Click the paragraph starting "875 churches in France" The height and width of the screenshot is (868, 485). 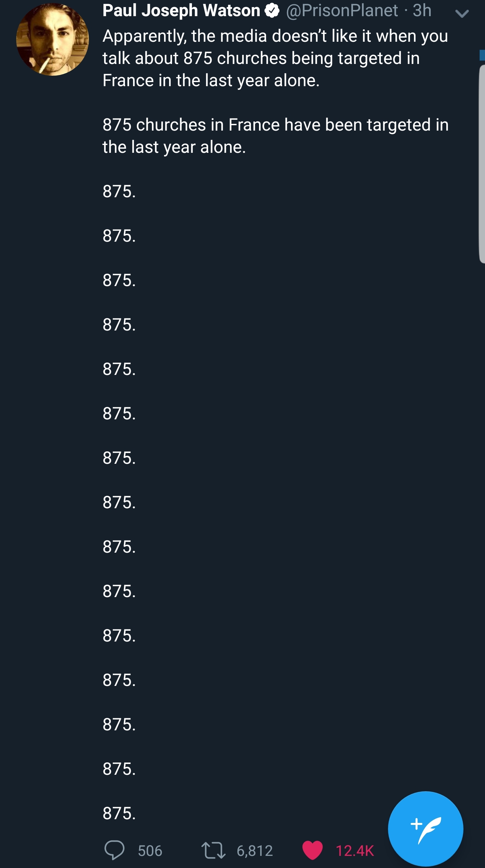pyautogui.click(x=275, y=135)
